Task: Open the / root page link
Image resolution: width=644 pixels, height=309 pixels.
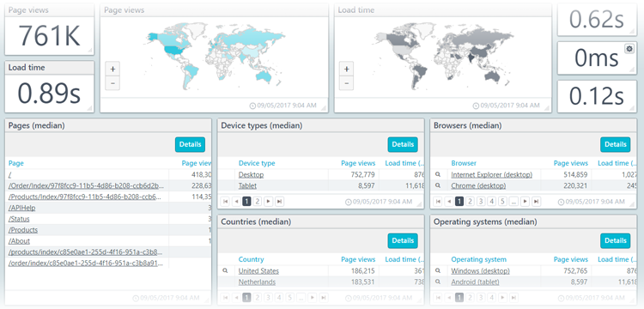Action: pyautogui.click(x=9, y=175)
